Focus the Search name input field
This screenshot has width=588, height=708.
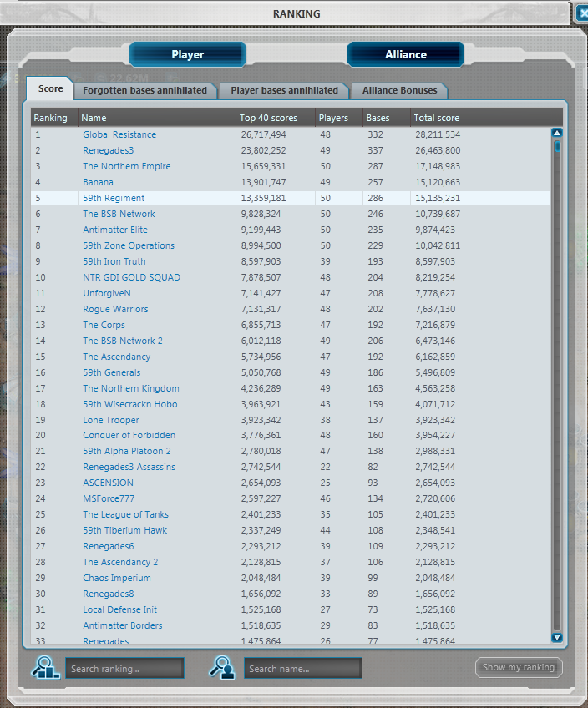(x=303, y=668)
